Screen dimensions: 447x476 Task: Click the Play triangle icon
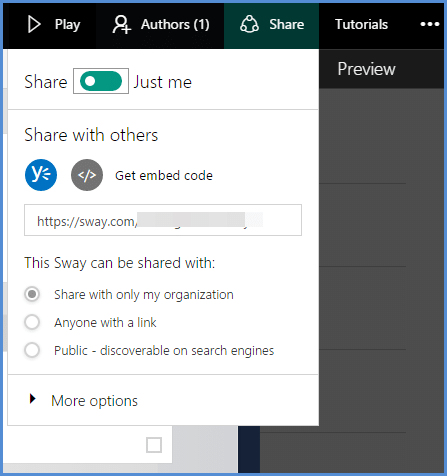34,24
